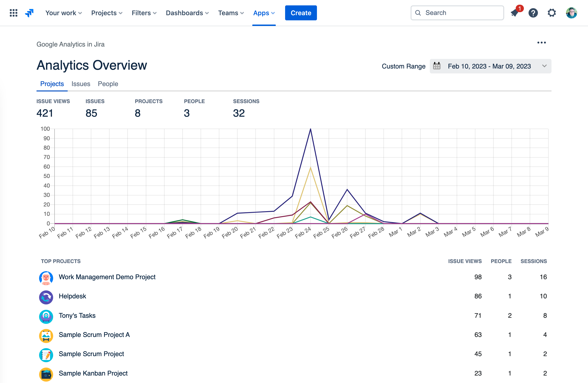This screenshot has height=383, width=588.
Task: Click the calendar icon in date range
Action: coord(437,66)
